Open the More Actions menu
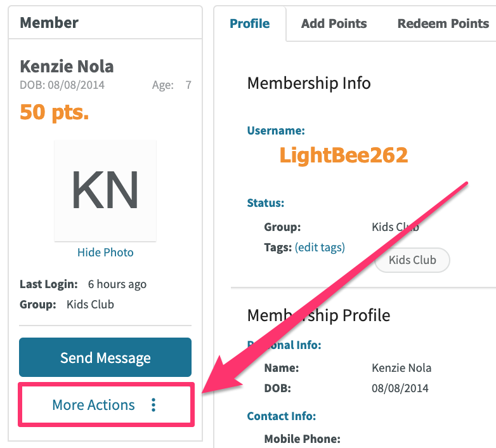 (x=106, y=405)
